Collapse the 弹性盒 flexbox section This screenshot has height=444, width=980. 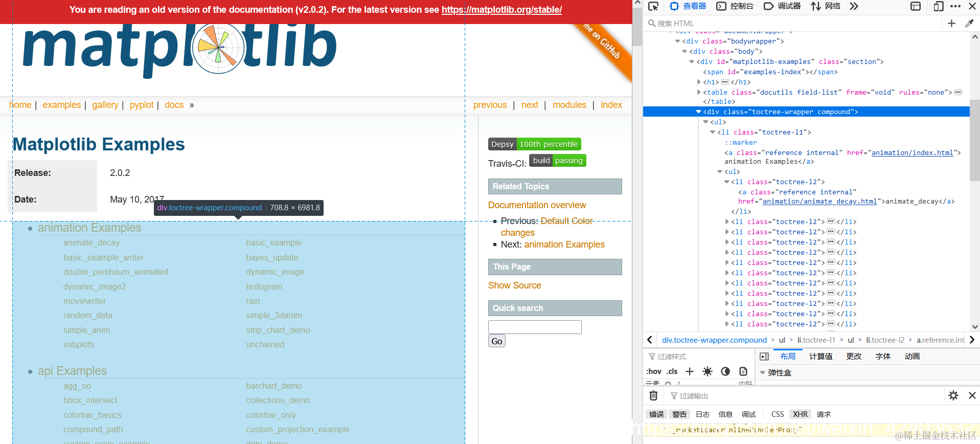[762, 372]
